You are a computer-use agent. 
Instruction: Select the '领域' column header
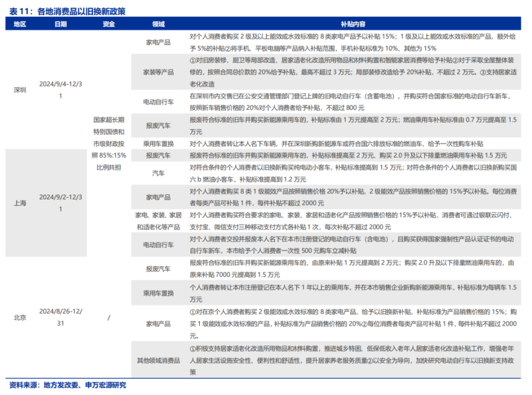(158, 24)
